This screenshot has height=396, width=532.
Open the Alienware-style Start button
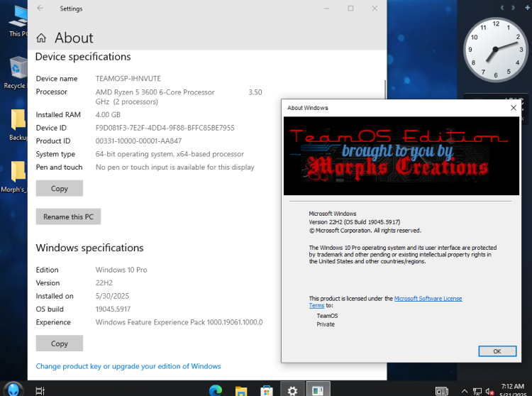[13, 389]
